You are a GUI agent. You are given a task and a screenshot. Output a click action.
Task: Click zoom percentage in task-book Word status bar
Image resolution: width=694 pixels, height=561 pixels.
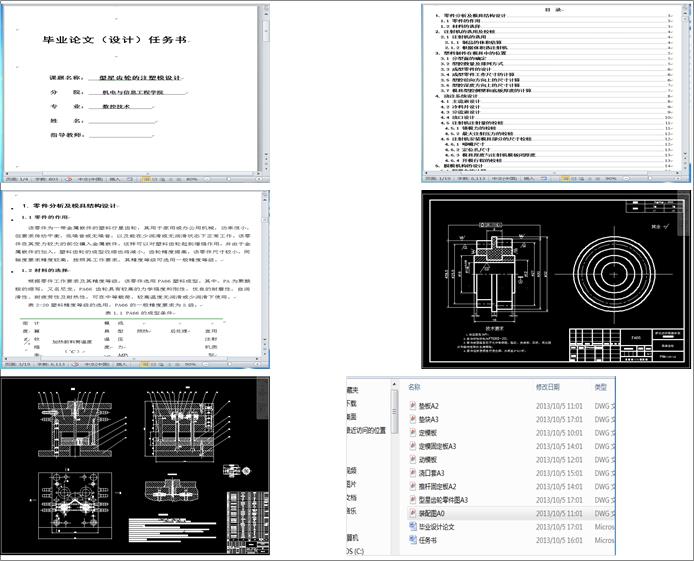191,179
